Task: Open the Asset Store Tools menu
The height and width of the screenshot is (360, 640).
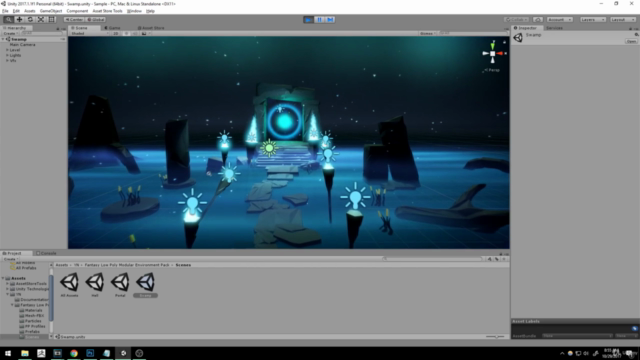Action: point(107,11)
